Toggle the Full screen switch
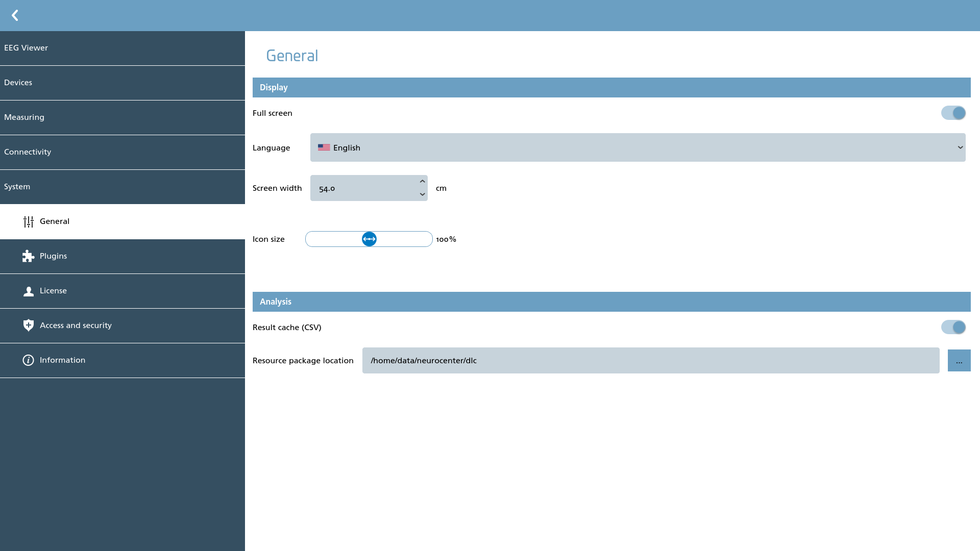The image size is (980, 551). pyautogui.click(x=953, y=113)
